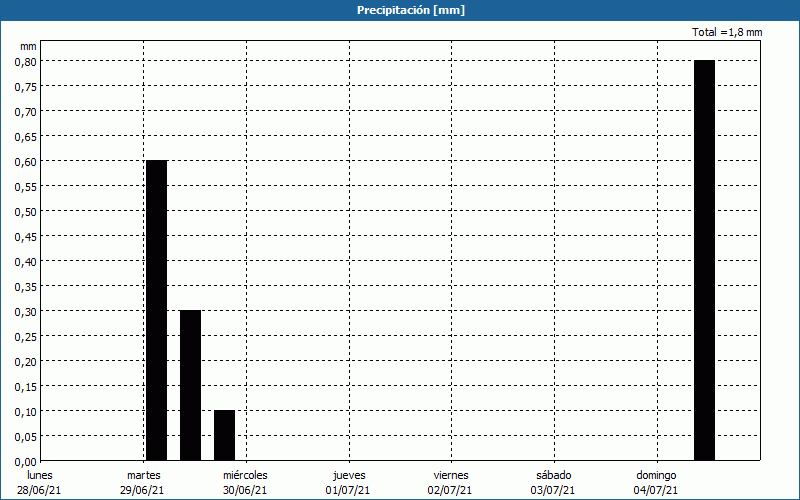Viewport: 800px width, 500px height.
Task: Click the Precipitación [mm] title bar
Action: (400, 10)
